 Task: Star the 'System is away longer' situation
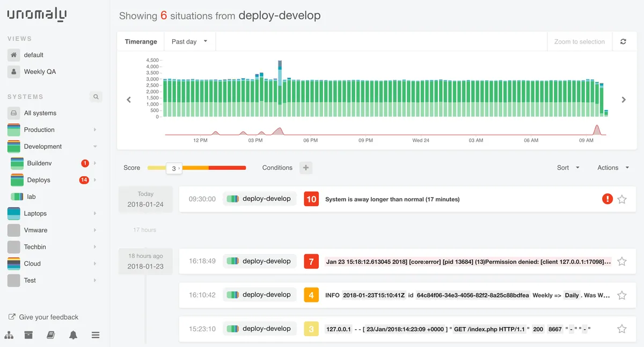[622, 199]
